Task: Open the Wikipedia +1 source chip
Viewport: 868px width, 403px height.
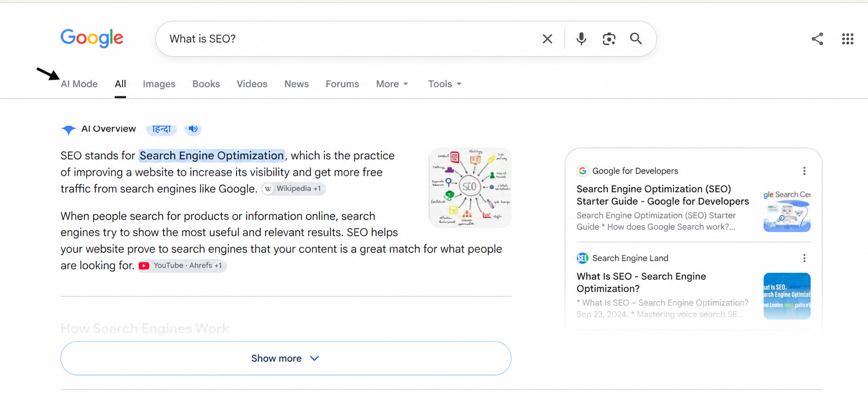Action: click(293, 189)
